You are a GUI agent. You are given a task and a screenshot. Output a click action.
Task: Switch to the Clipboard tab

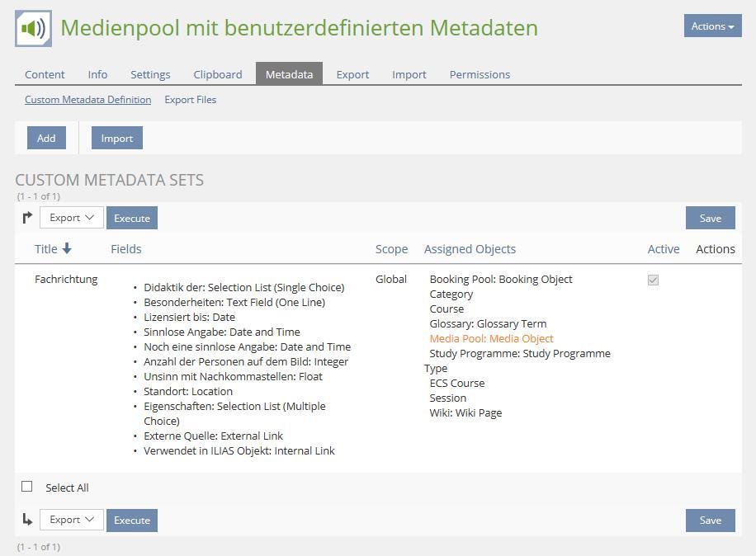pos(218,74)
